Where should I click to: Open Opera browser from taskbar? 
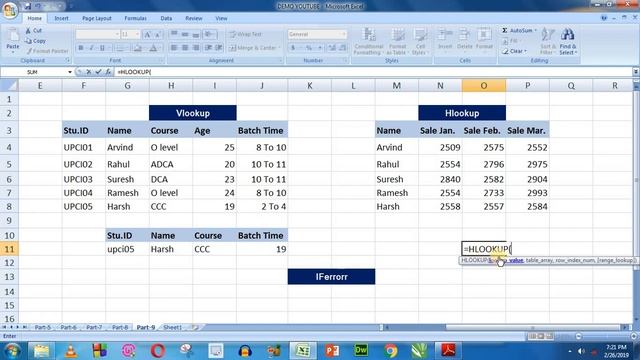click(158, 351)
